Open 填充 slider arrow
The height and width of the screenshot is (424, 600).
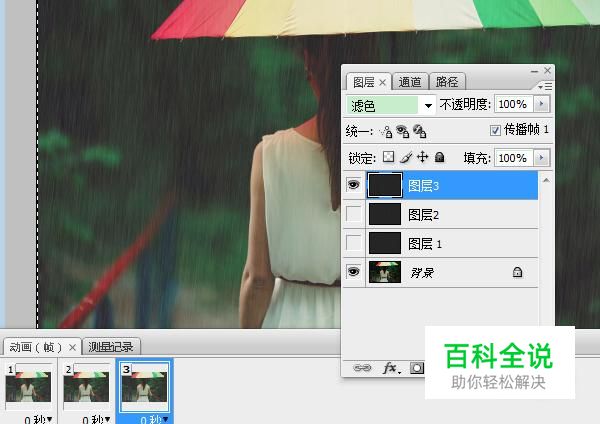[541, 158]
